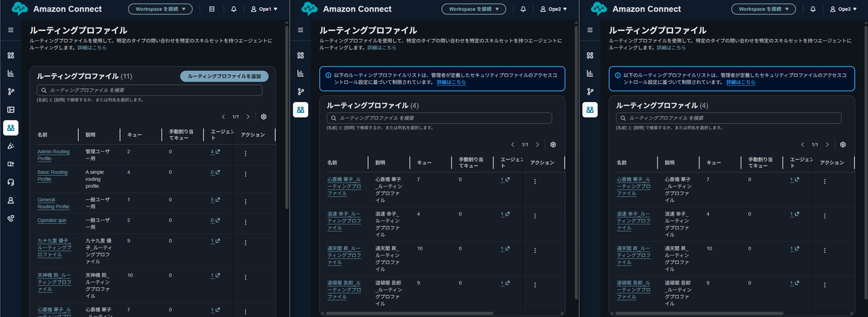The image size is (868, 317).
Task: Open the Ope1 user account dropdown
Action: pyautogui.click(x=265, y=9)
